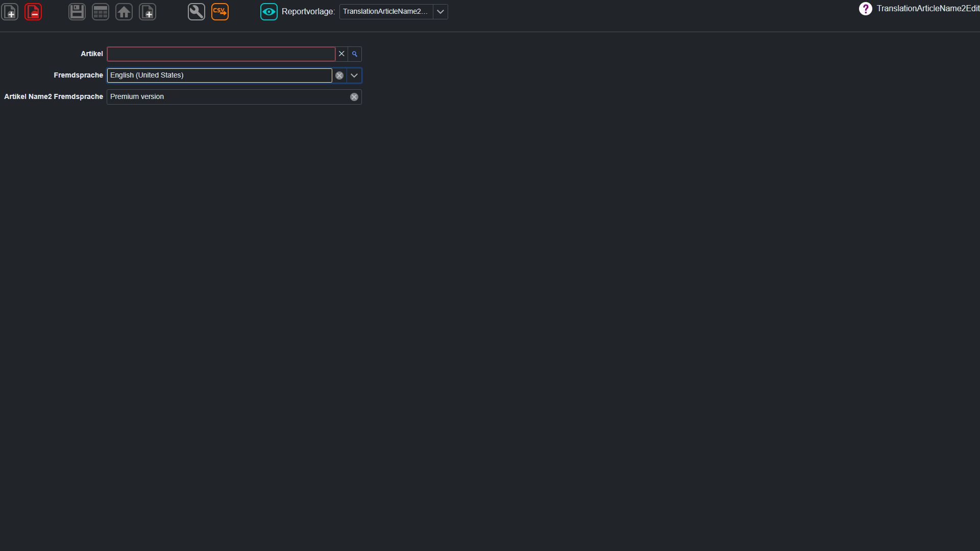Click the Artikel Name2 Fremdsprache label

pyautogui.click(x=54, y=97)
